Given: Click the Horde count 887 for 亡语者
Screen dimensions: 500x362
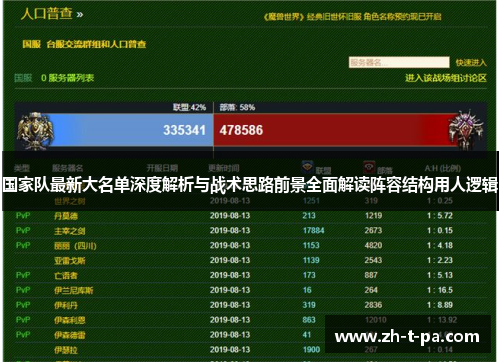Looking at the screenshot, I should click(x=371, y=275).
